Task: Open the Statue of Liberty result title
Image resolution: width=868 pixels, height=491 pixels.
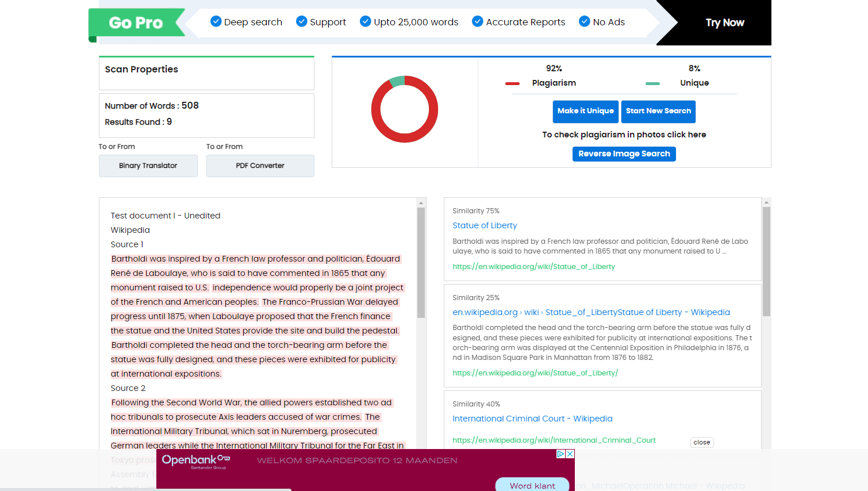Action: tap(485, 225)
